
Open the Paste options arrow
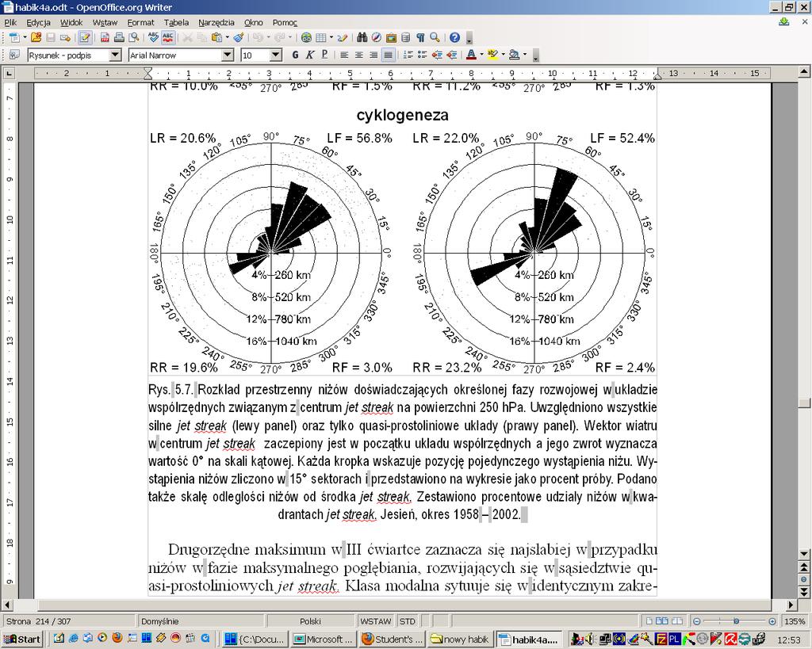coord(227,37)
